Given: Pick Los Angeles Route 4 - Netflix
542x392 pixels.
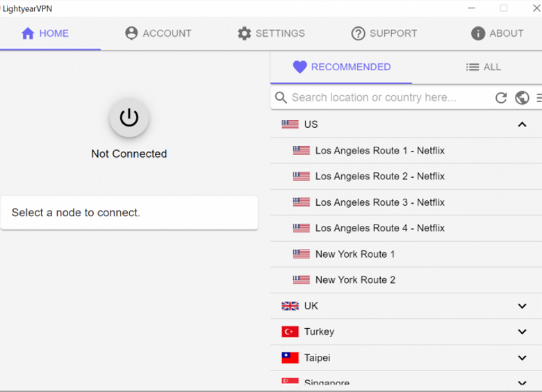Looking at the screenshot, I should [406, 228].
